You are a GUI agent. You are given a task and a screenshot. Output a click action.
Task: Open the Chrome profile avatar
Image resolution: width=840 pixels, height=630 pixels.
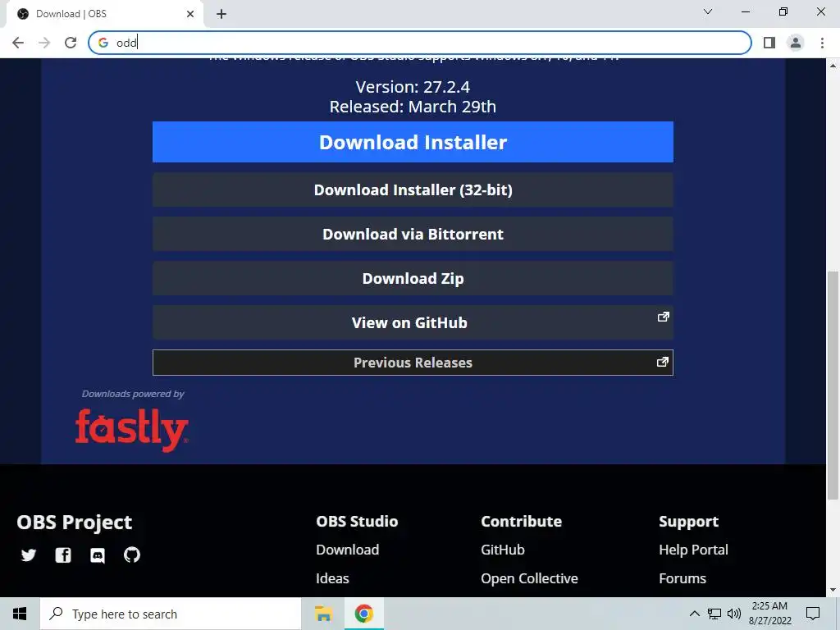point(796,43)
